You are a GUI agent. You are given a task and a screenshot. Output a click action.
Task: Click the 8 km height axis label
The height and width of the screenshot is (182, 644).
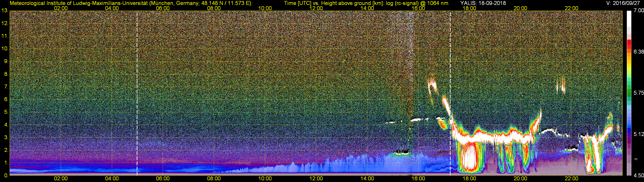pyautogui.click(x=6, y=74)
